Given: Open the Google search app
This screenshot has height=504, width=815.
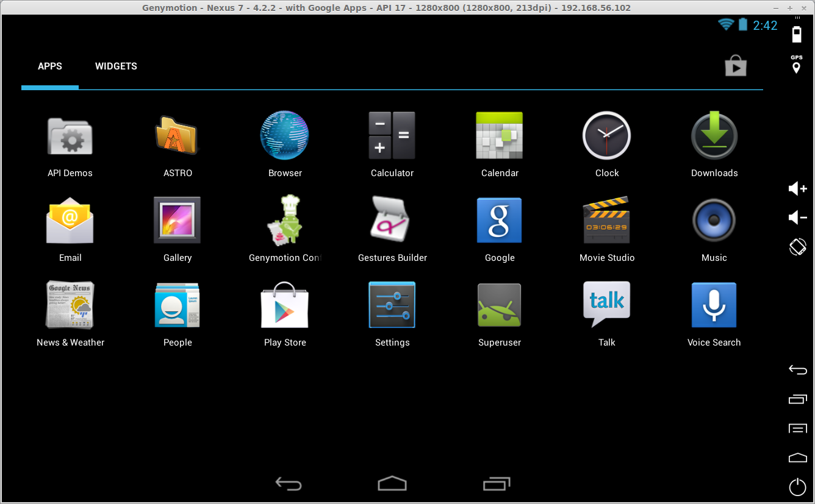Looking at the screenshot, I should point(500,220).
